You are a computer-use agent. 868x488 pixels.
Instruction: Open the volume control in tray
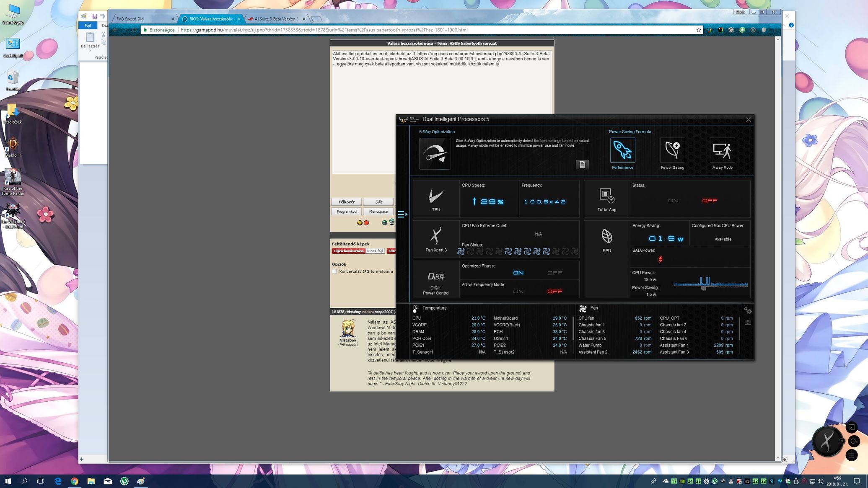point(820,481)
